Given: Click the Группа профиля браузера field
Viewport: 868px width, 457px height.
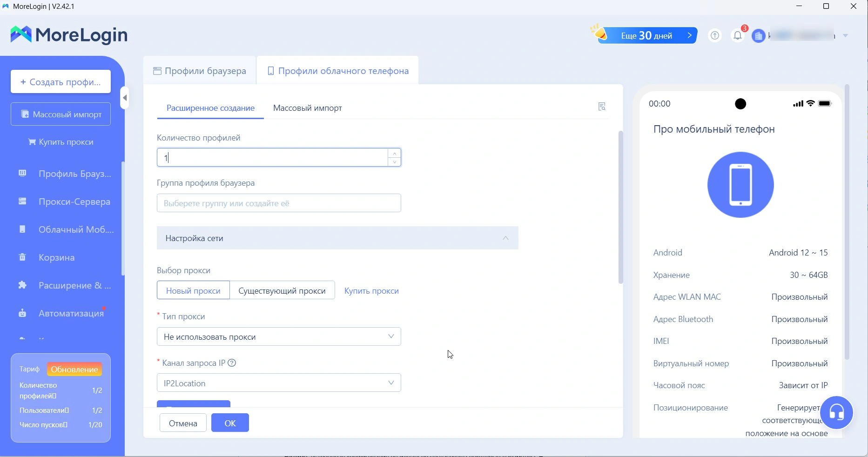Looking at the screenshot, I should (279, 203).
